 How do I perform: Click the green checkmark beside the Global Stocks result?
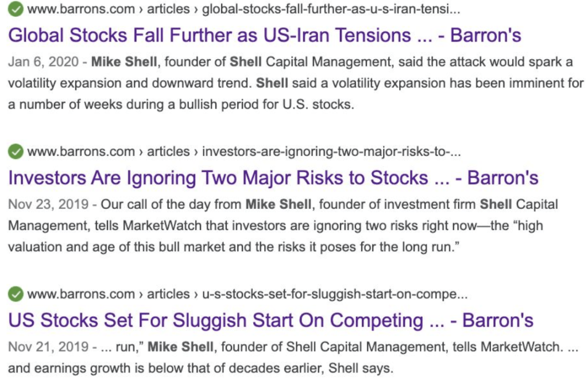(16, 9)
